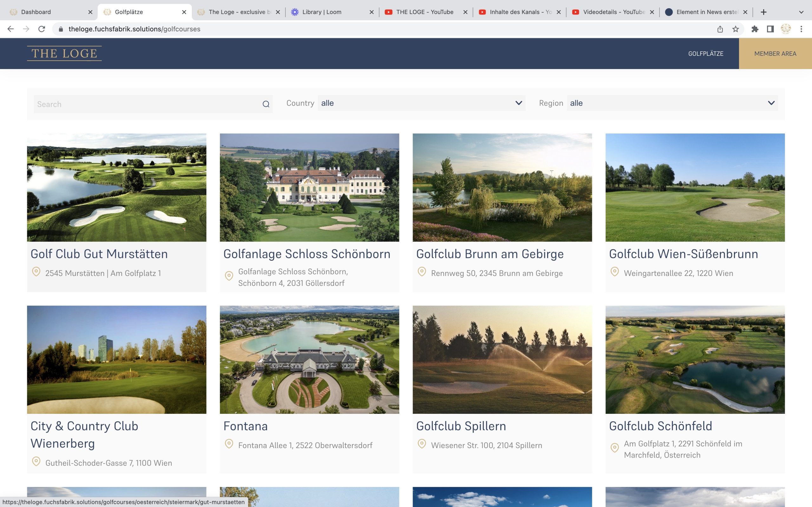812x507 pixels.
Task: Click the GOLFPLÄTZE navigation link
Action: click(706, 54)
